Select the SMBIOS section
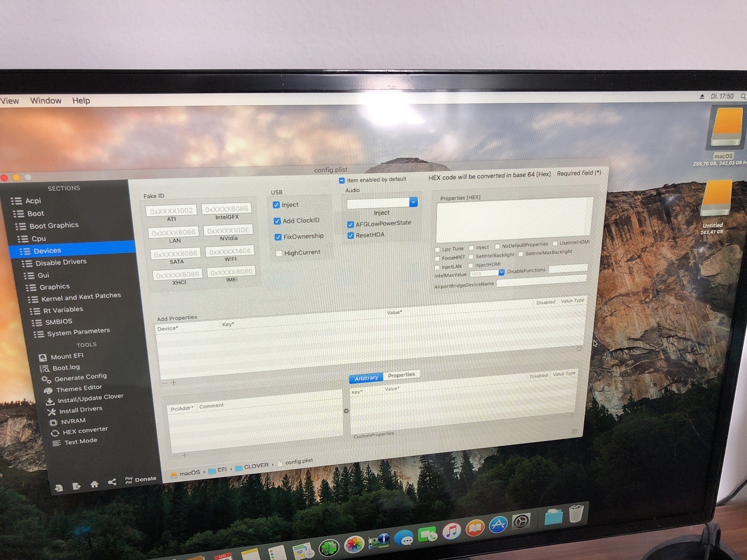The height and width of the screenshot is (560, 747). click(x=59, y=322)
